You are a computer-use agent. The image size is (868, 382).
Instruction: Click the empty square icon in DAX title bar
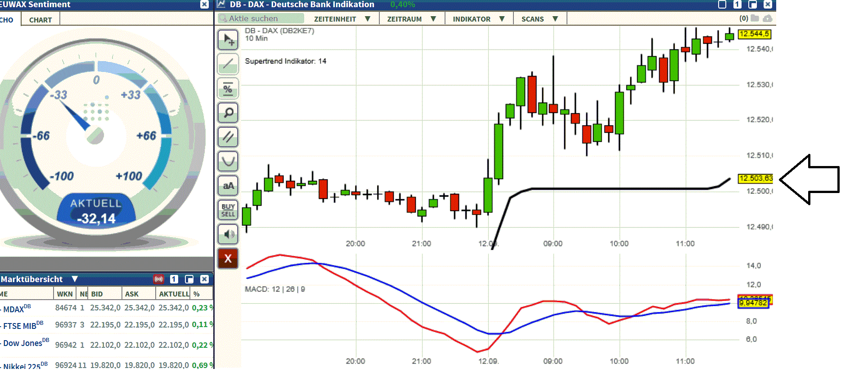click(x=722, y=4)
